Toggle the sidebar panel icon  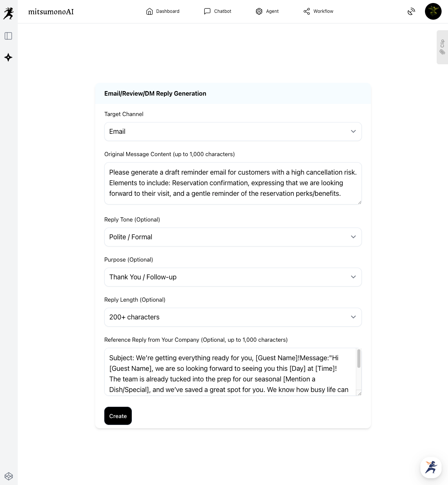(8, 36)
